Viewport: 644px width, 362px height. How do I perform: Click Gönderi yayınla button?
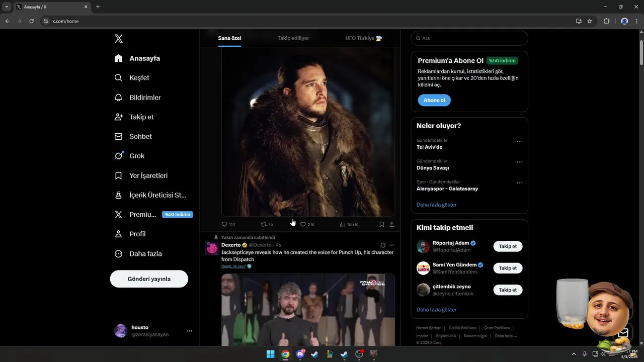pyautogui.click(x=149, y=279)
